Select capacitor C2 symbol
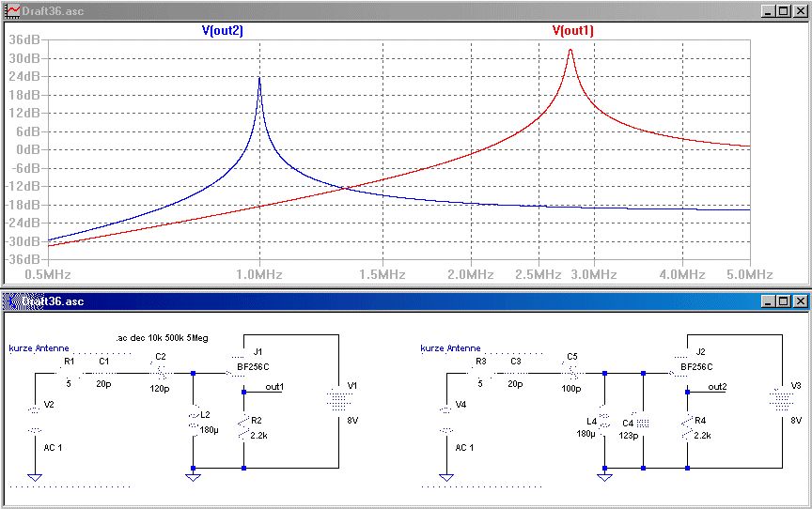The width and height of the screenshot is (812, 509). 161,373
